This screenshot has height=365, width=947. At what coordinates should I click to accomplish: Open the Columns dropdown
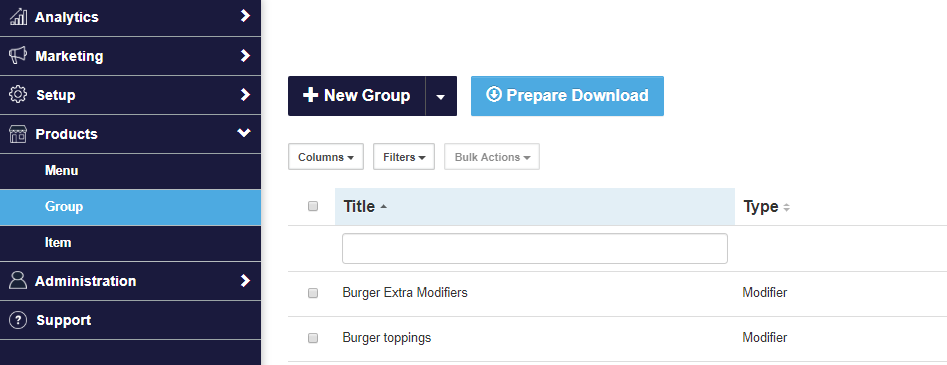pyautogui.click(x=326, y=157)
